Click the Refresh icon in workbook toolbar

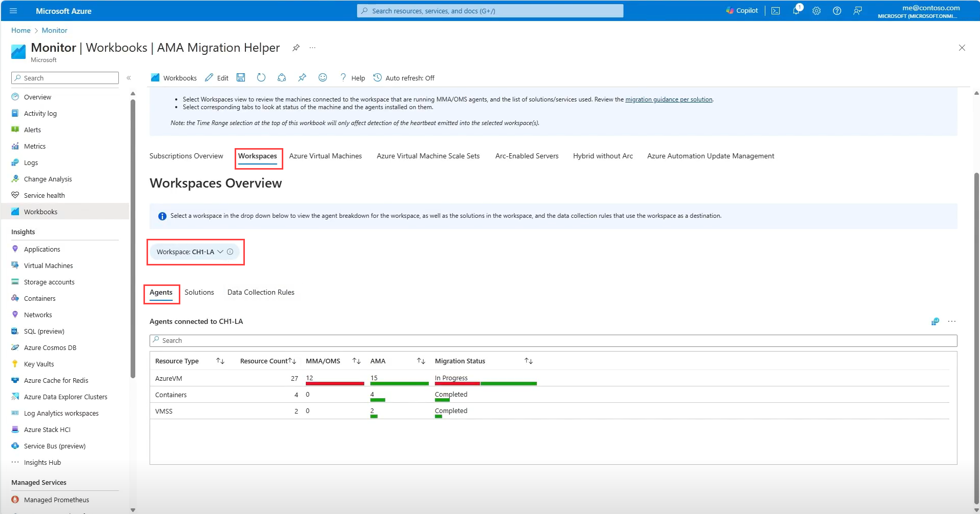point(261,77)
